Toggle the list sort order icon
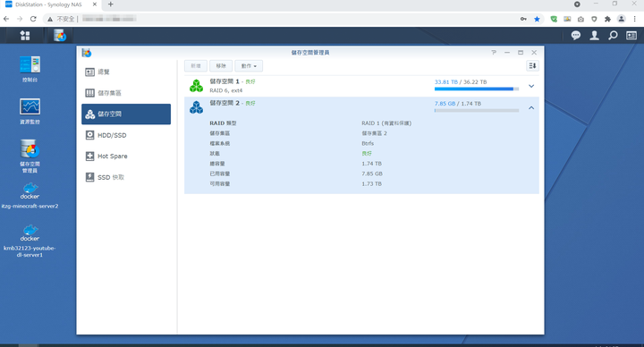This screenshot has width=644, height=347. 532,65
